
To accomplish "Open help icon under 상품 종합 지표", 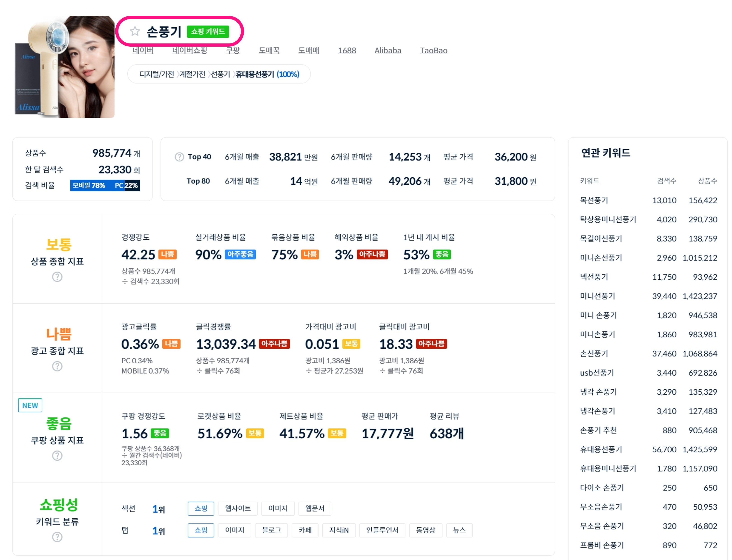I will (57, 277).
